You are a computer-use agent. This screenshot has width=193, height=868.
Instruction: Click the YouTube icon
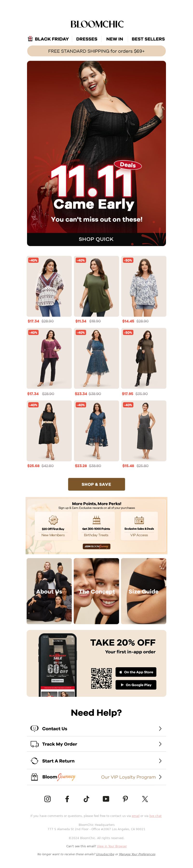106,799
